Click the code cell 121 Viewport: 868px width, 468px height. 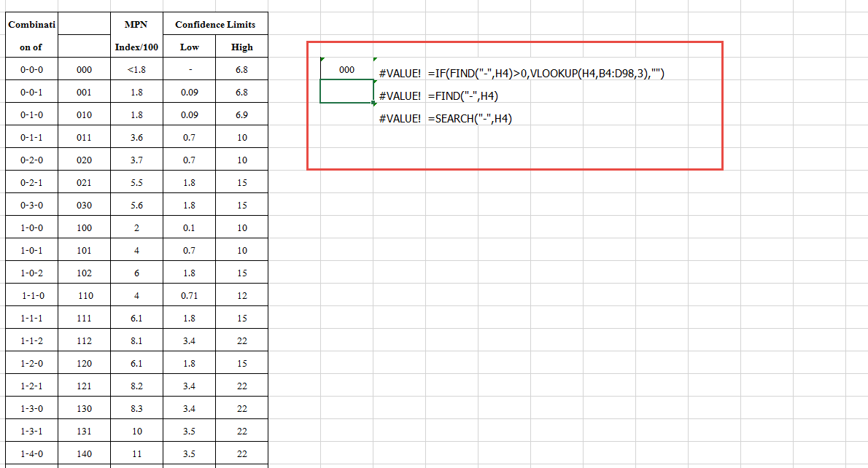pyautogui.click(x=84, y=386)
